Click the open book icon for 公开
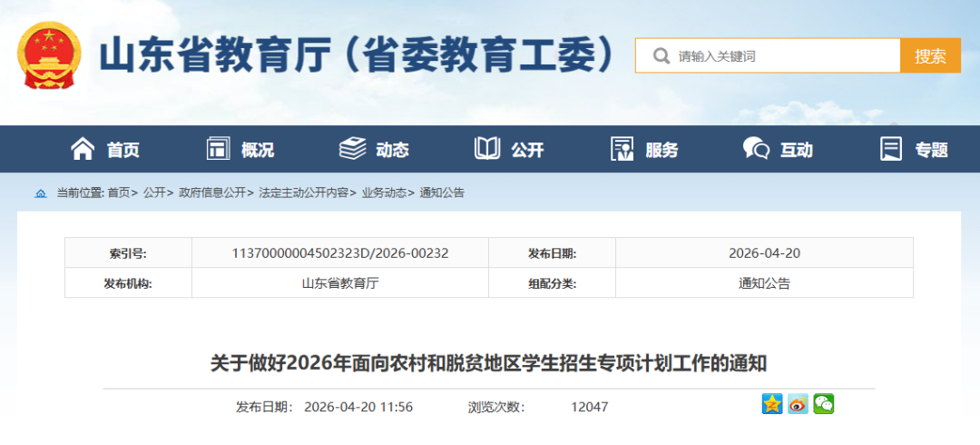The height and width of the screenshot is (445, 980). [x=487, y=149]
